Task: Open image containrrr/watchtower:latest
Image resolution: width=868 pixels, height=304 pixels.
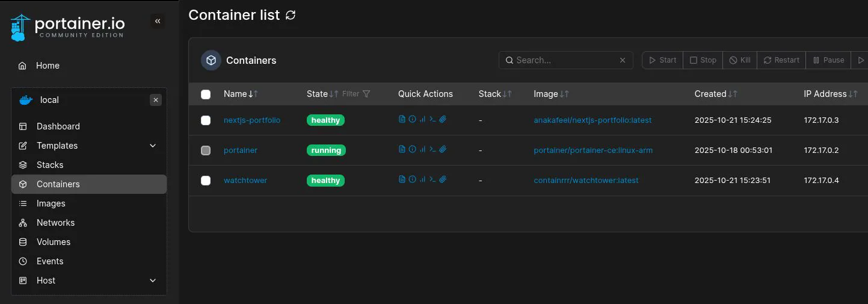Action: pyautogui.click(x=586, y=181)
